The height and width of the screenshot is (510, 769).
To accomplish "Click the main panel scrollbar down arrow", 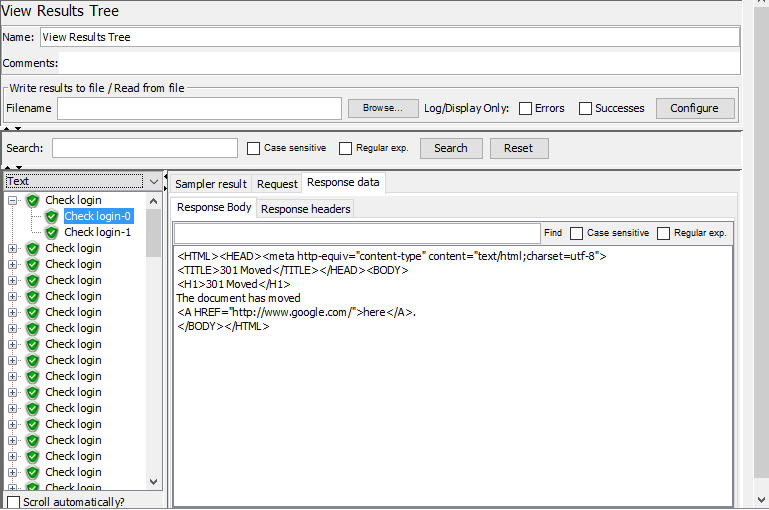I will [x=761, y=500].
